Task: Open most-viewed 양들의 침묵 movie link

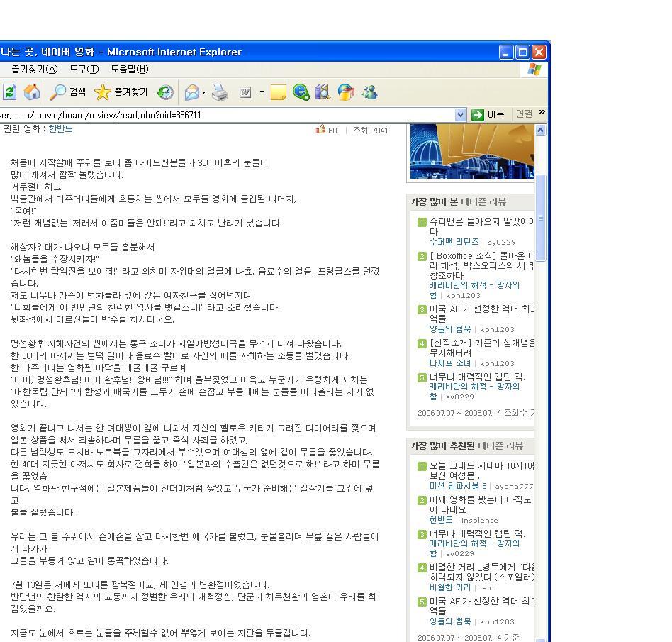Action: (x=450, y=329)
